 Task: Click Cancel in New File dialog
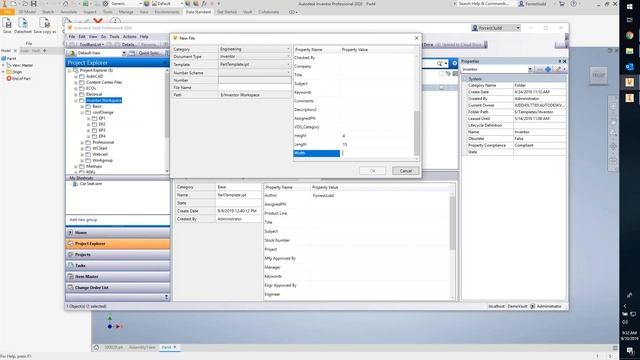coord(406,171)
